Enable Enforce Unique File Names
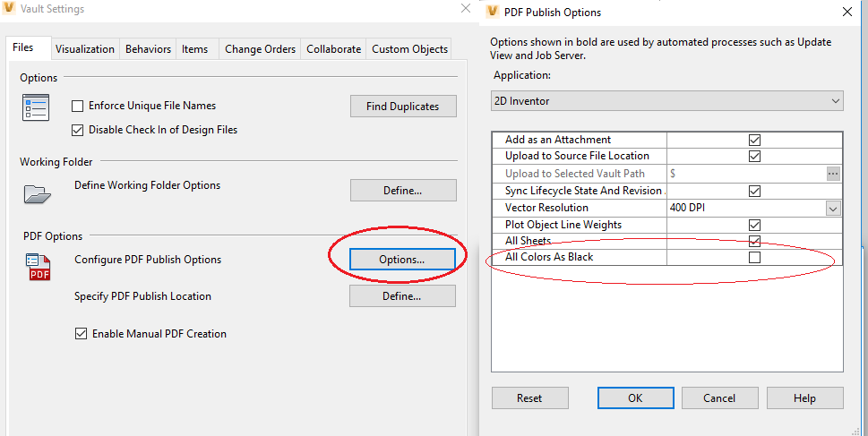The height and width of the screenshot is (436, 868). 78,107
